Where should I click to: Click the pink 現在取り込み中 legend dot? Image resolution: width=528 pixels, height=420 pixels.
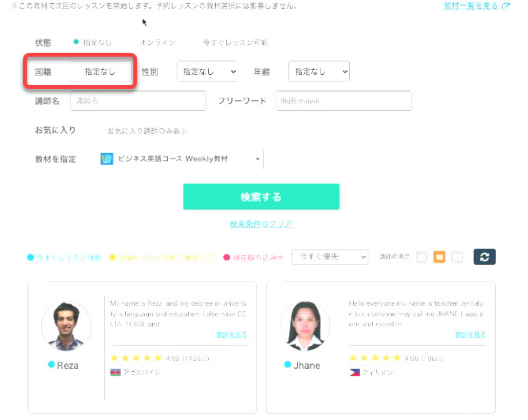(227, 258)
